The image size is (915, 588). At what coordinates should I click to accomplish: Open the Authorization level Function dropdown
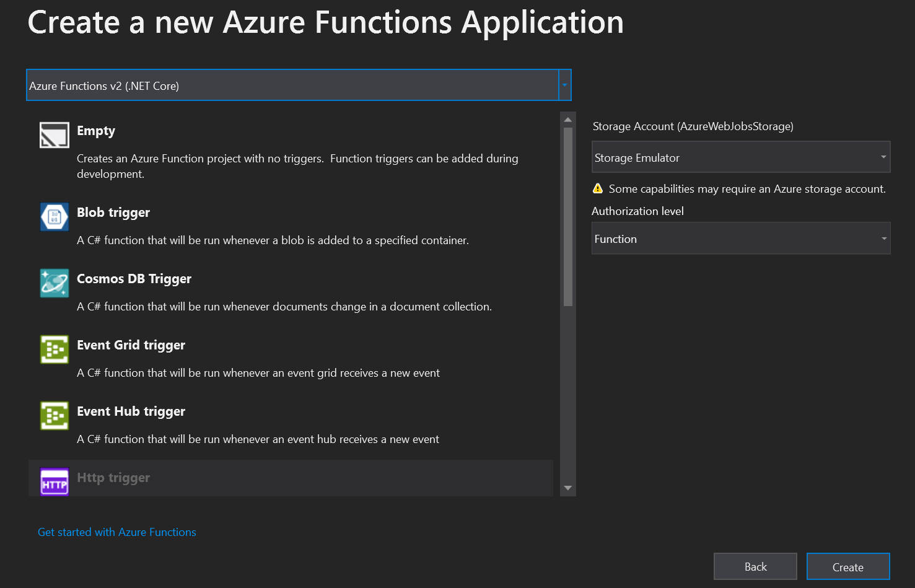coord(741,239)
